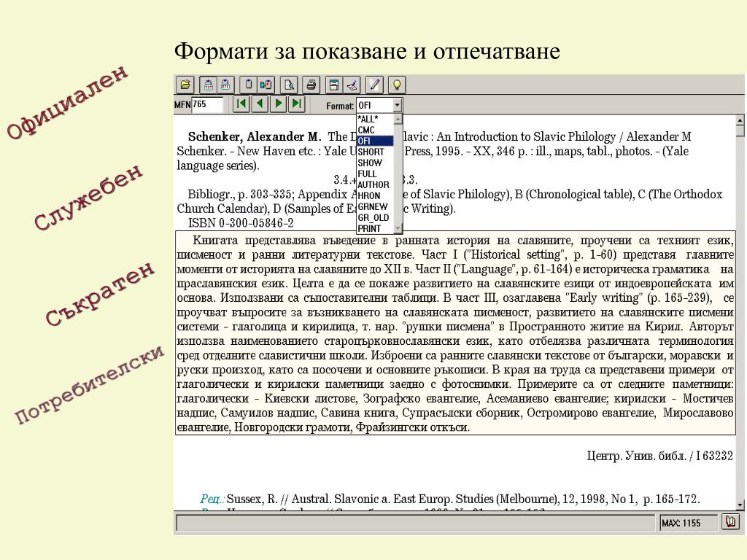Click the ISBN 0-300-05846-2 line
Viewport: 747px width, 560px height.
(241, 223)
